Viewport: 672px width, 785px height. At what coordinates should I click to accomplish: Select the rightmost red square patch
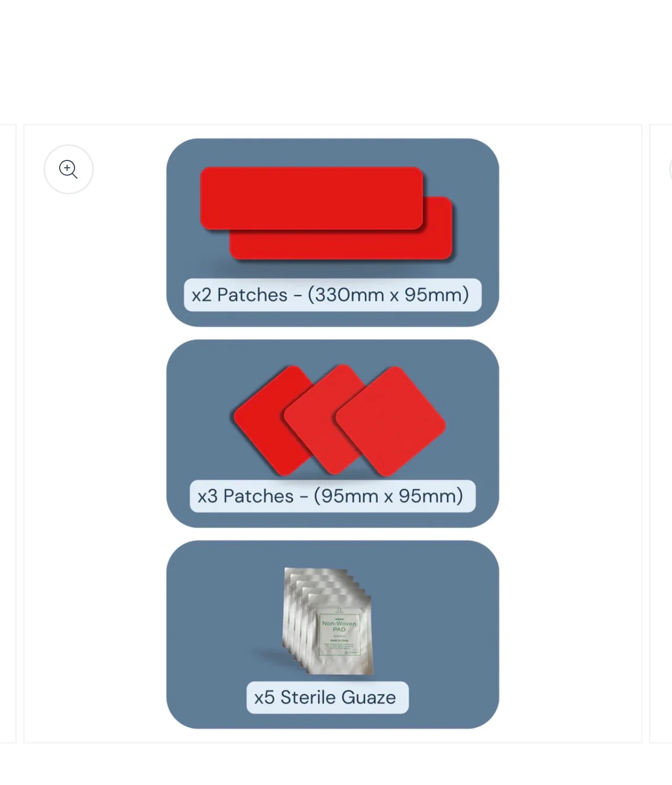(391, 421)
